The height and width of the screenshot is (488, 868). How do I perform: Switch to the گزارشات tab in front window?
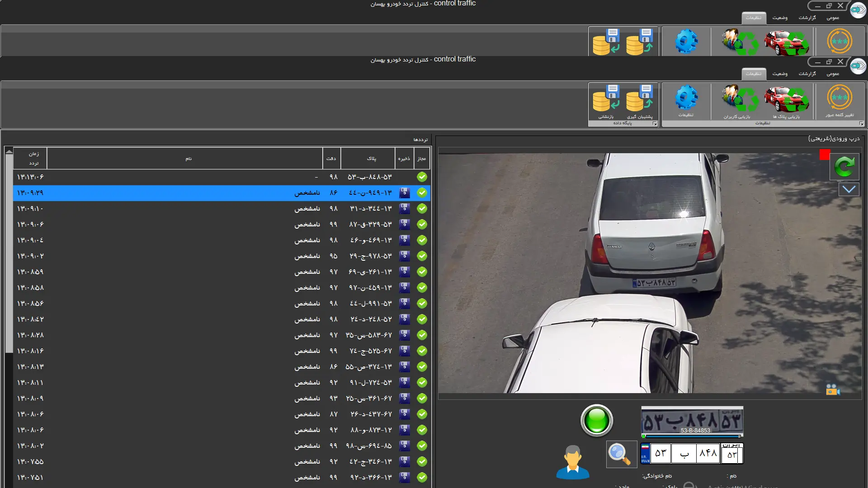point(807,74)
